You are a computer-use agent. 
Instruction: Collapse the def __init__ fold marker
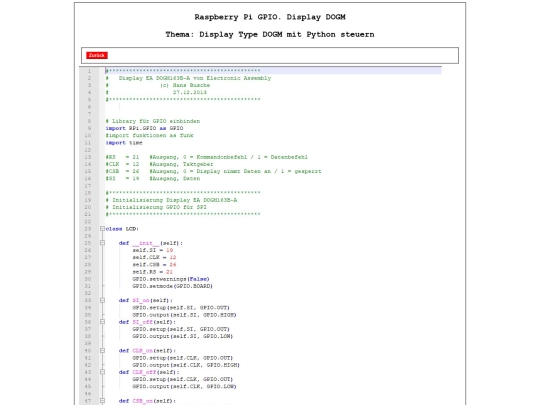102,243
